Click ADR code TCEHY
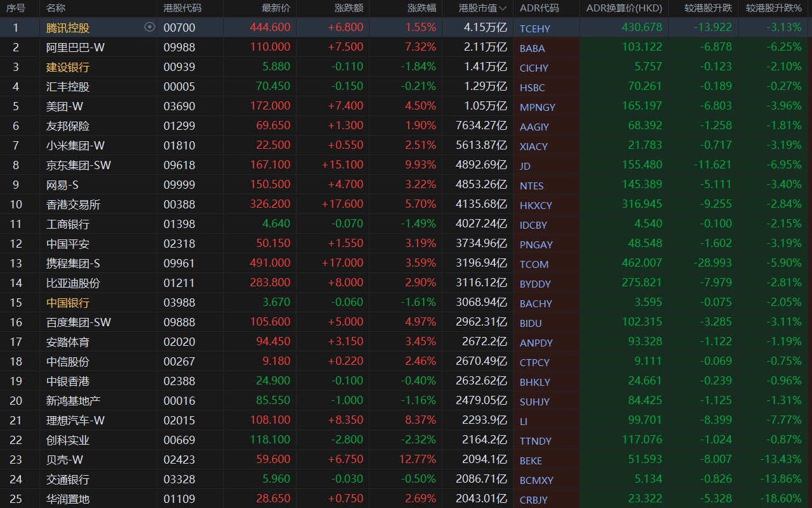This screenshot has height=508, width=812. (x=535, y=29)
